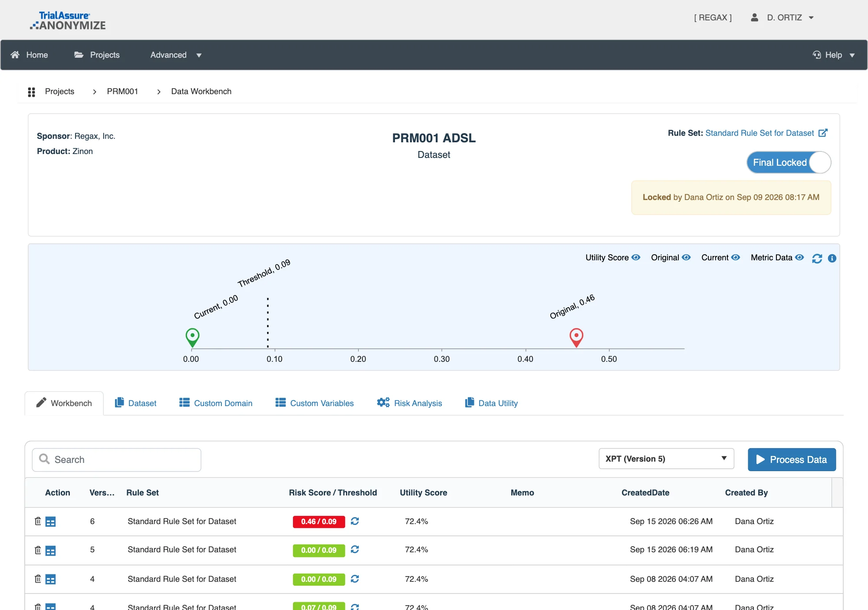Expand the Advanced menu
The image size is (868, 610).
point(176,55)
